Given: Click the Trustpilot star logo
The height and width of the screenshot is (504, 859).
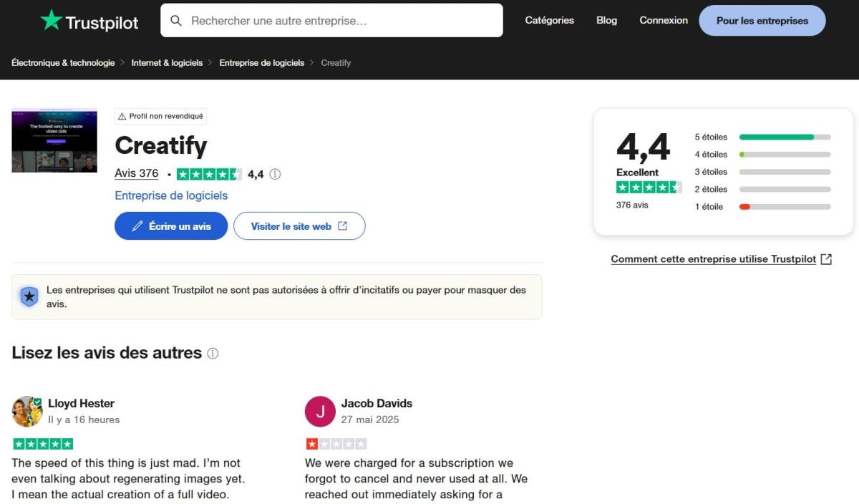Looking at the screenshot, I should pos(52,21).
